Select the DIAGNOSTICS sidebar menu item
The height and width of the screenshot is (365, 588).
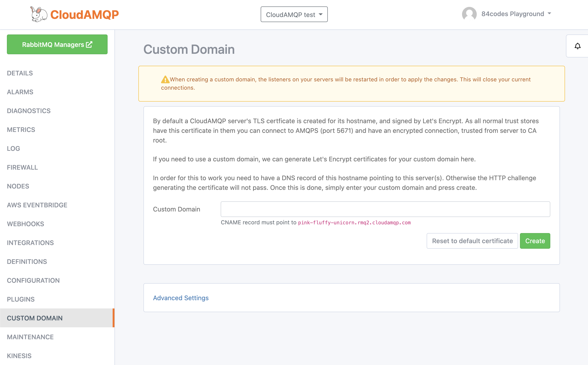click(29, 111)
